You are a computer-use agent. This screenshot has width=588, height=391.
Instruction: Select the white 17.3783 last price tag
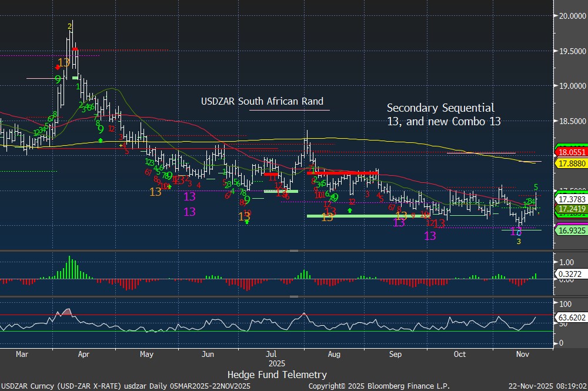(570, 200)
